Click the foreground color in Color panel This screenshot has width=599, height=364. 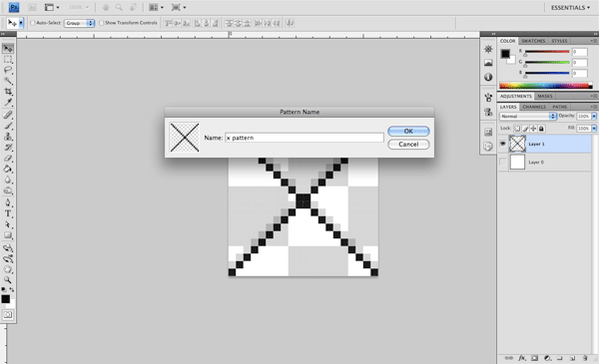click(x=505, y=54)
